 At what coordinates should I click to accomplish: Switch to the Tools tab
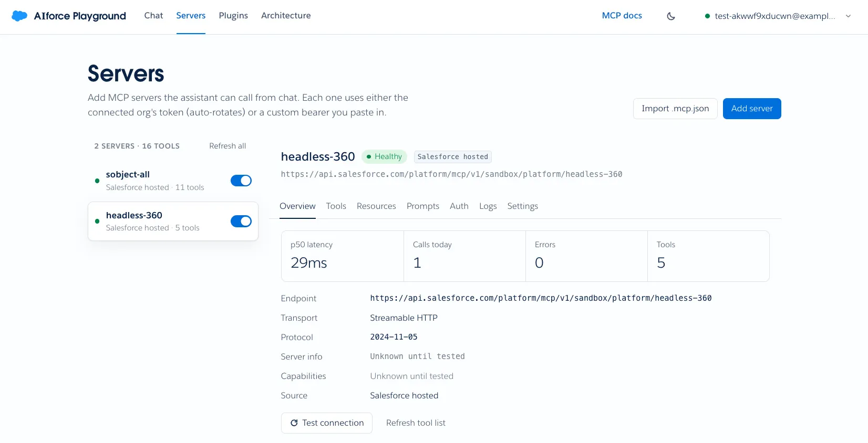point(336,206)
